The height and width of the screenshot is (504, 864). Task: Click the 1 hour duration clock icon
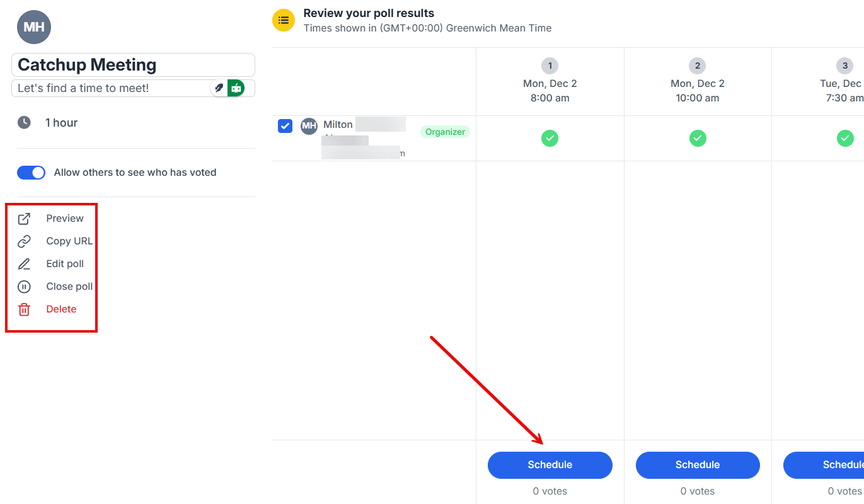pyautogui.click(x=24, y=123)
